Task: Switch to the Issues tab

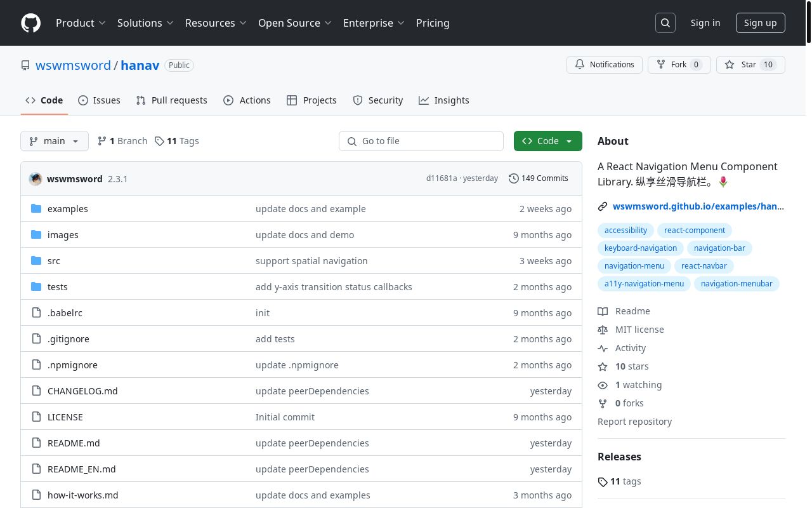Action: pos(100,100)
